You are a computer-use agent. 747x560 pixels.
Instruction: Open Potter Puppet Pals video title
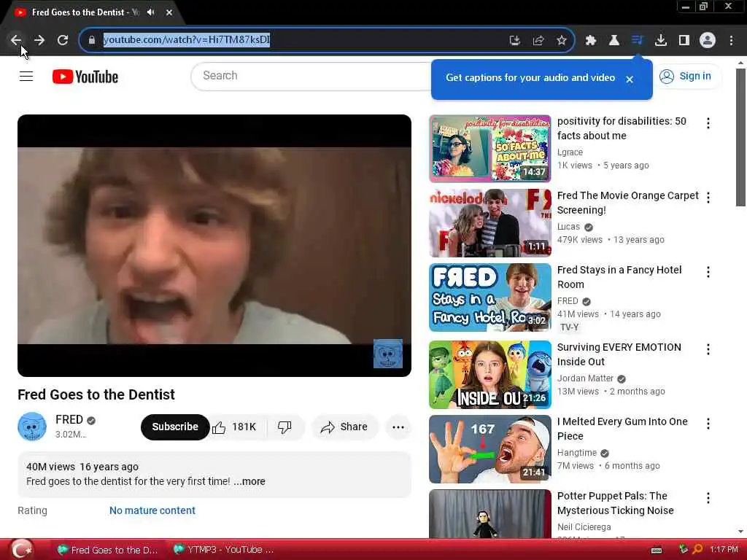coord(616,503)
